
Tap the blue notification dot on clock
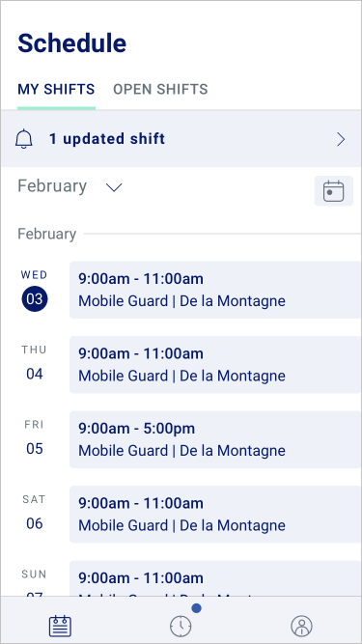196,608
